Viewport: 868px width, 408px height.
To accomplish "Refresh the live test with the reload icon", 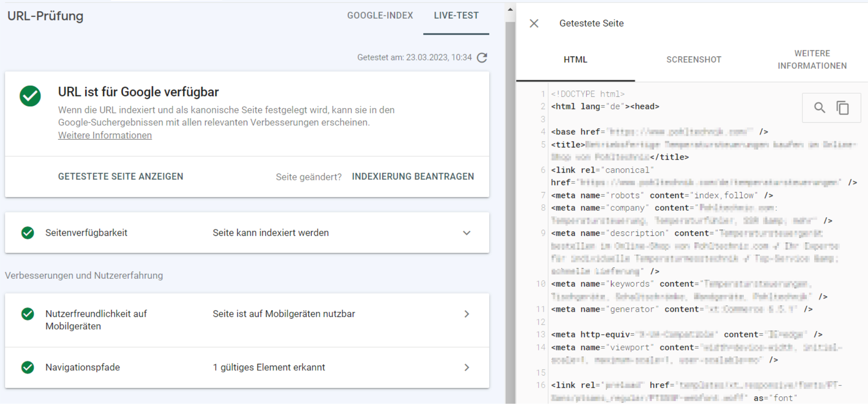I will coord(482,58).
